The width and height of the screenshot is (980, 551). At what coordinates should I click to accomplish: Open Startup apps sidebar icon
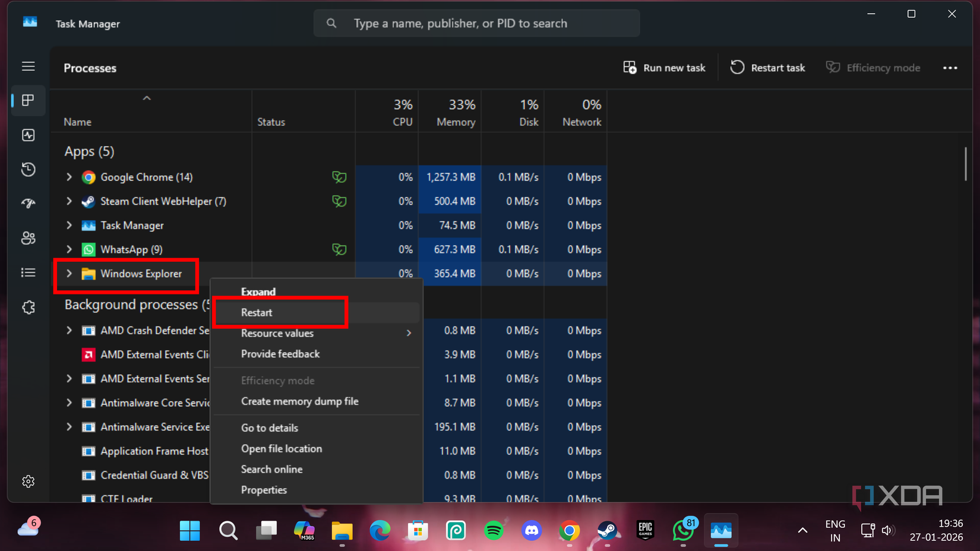click(28, 204)
